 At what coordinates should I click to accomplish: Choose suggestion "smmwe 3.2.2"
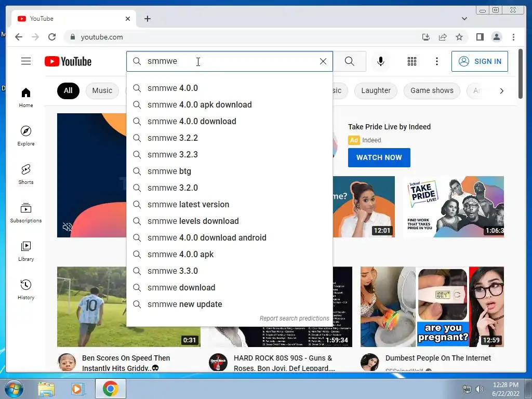[229, 138]
